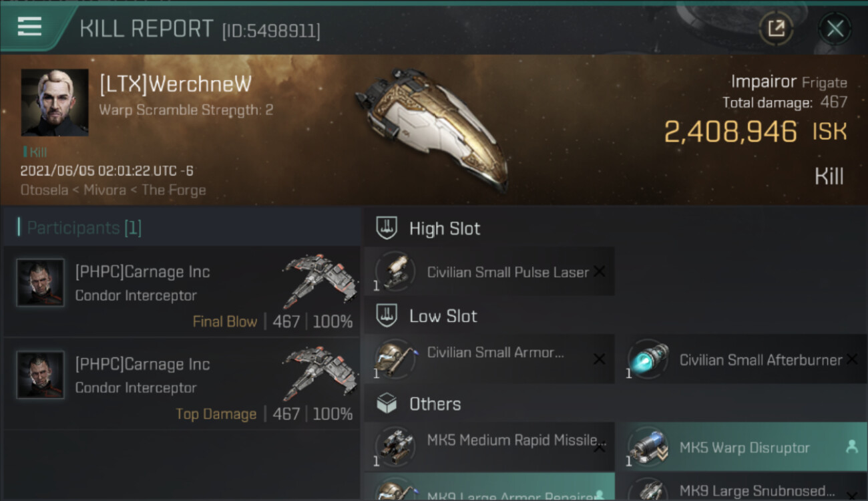The width and height of the screenshot is (868, 501).
Task: Click the share kill report icon
Action: (x=776, y=28)
